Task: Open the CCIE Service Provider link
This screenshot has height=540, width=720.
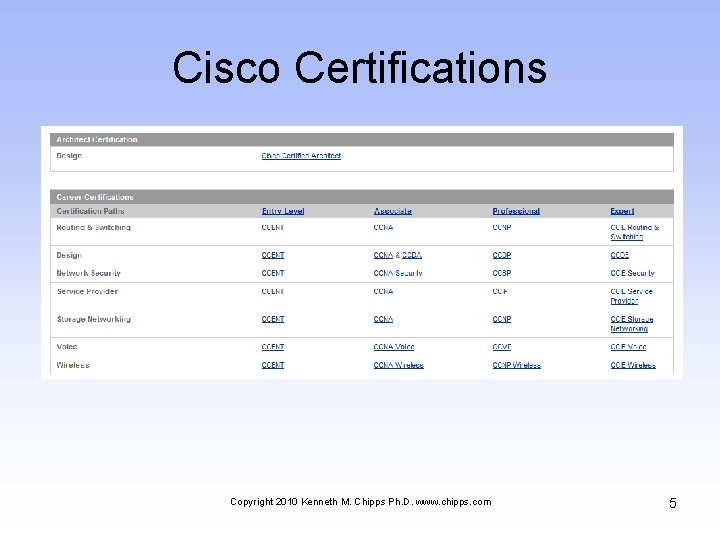Action: [x=631, y=296]
